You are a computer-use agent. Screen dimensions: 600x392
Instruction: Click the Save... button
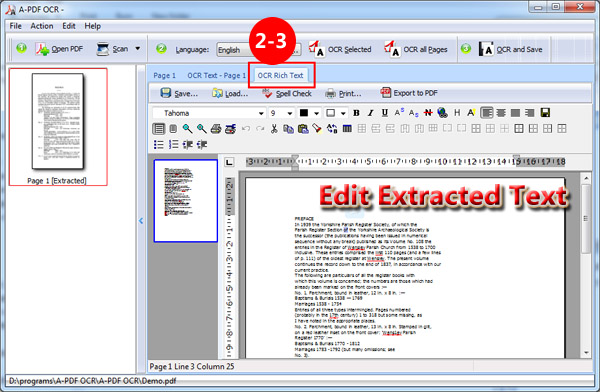click(x=179, y=93)
